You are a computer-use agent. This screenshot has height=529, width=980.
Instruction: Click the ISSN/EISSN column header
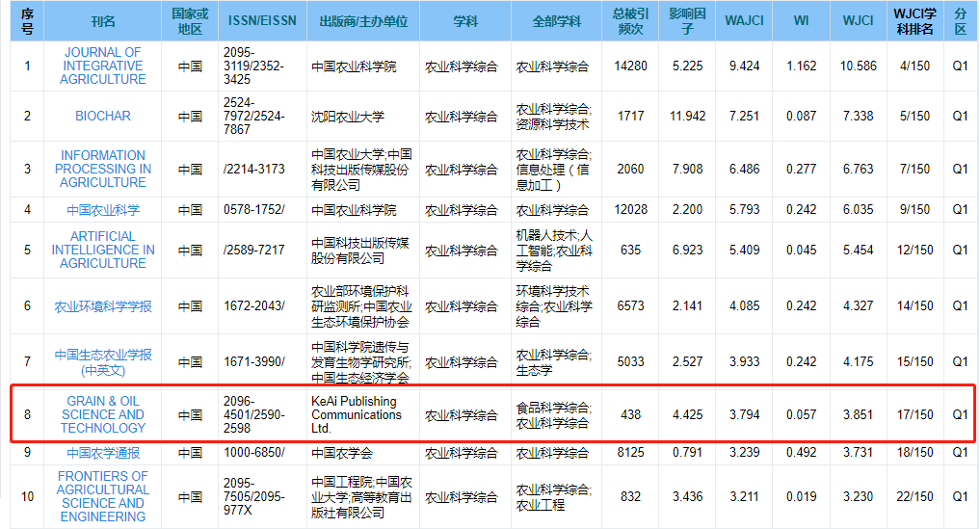262,21
